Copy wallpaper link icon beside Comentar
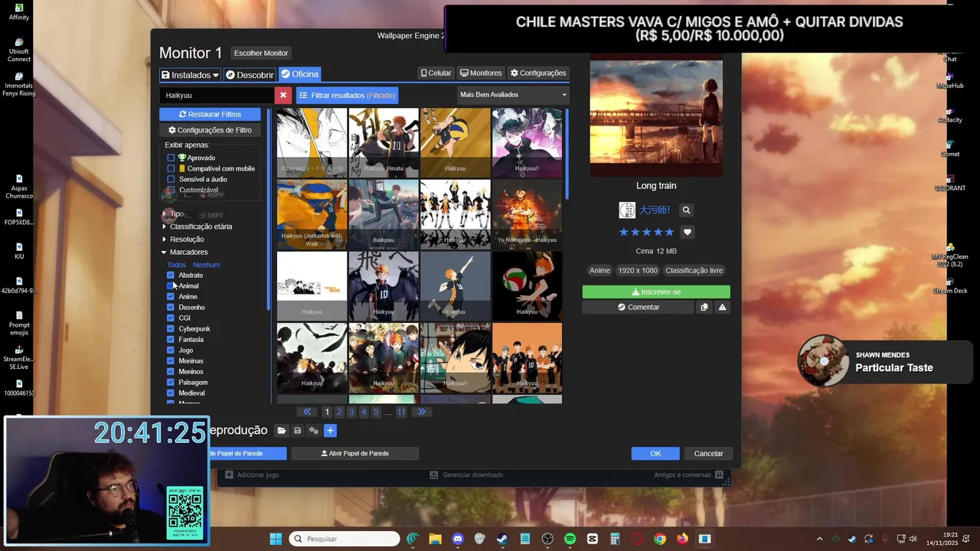This screenshot has width=980, height=551. click(x=704, y=307)
